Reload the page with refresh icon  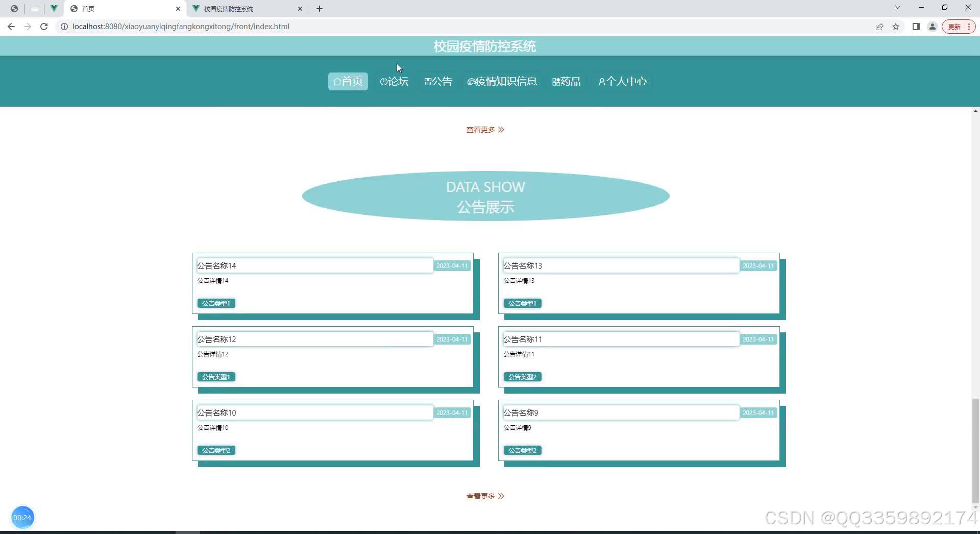click(x=44, y=27)
